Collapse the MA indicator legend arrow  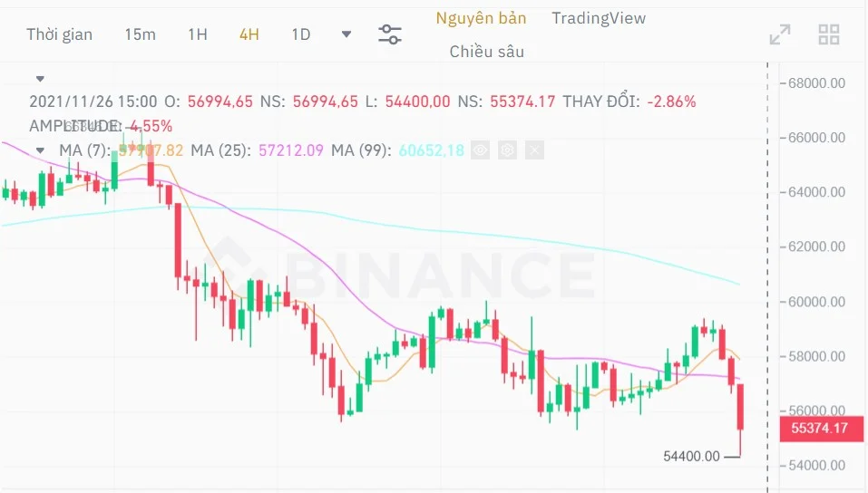point(40,150)
